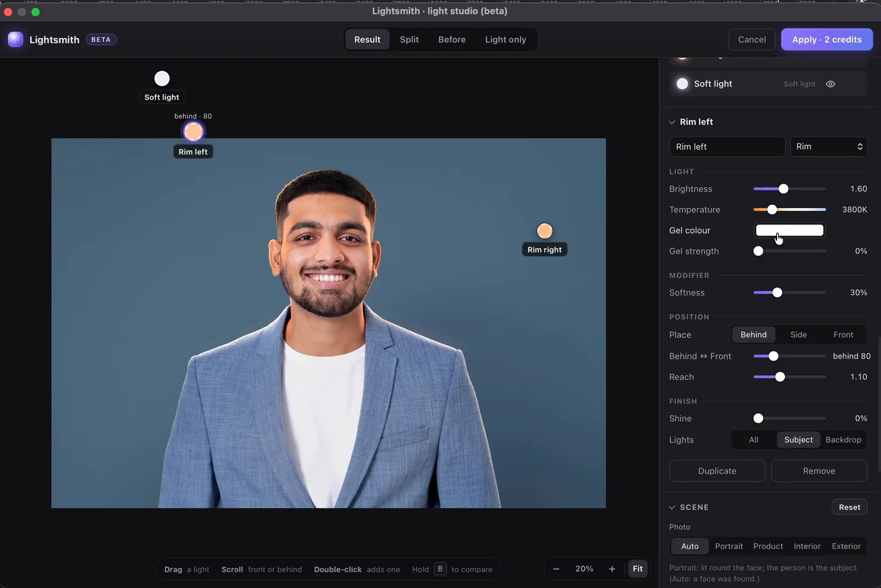Viewport: 881px width, 588px height.
Task: Click the Fit zoom button
Action: point(638,569)
